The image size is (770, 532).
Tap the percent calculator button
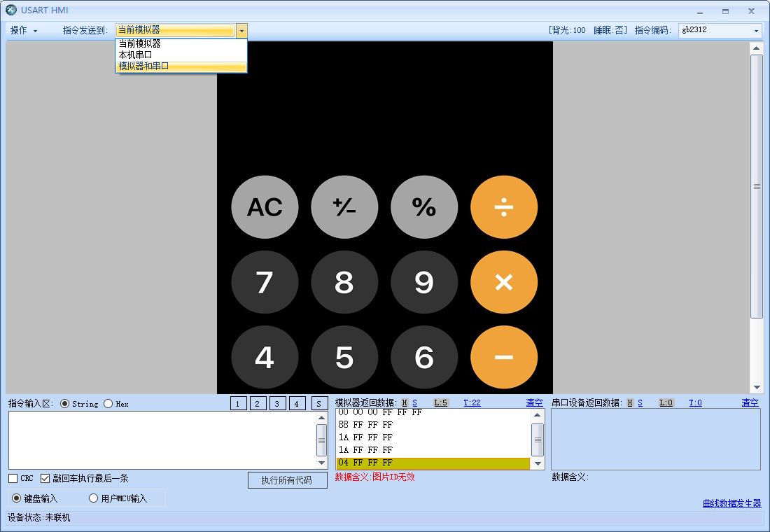(x=424, y=206)
